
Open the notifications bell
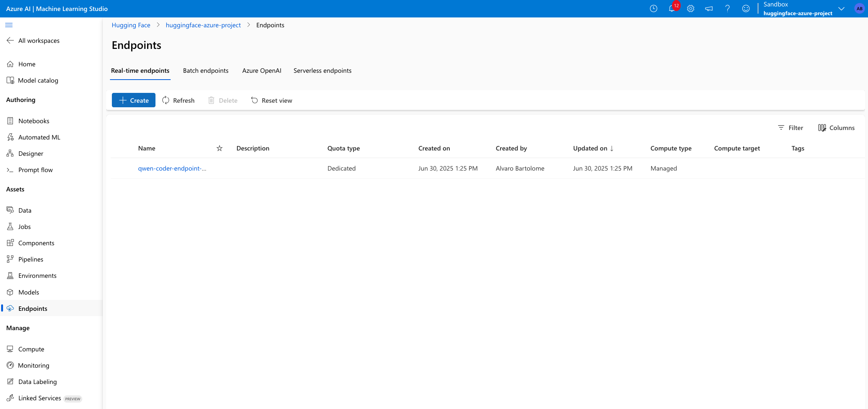pyautogui.click(x=672, y=8)
